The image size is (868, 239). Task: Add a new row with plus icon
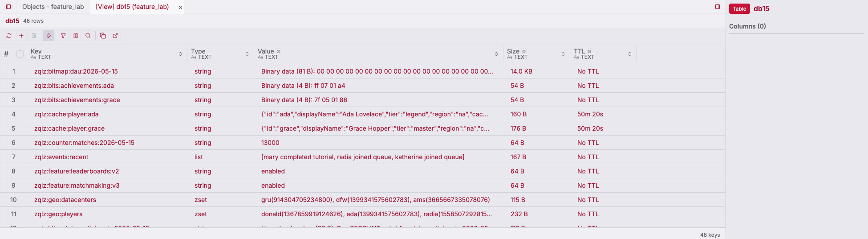click(21, 36)
